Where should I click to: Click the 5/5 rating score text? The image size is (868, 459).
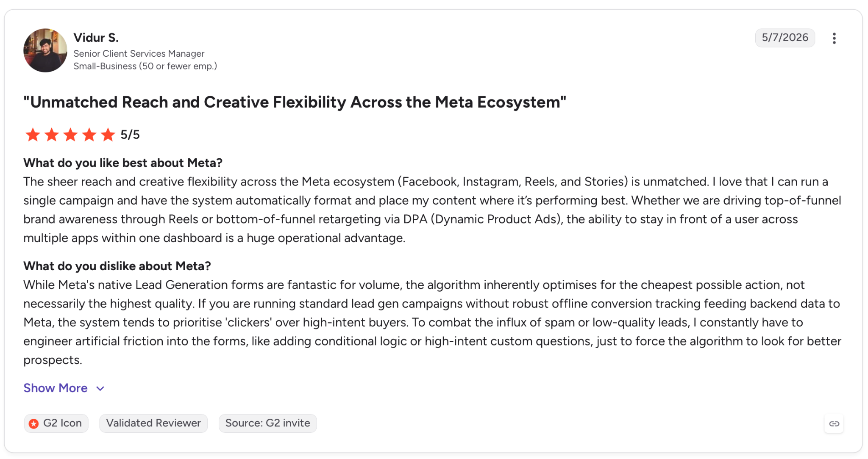click(130, 135)
